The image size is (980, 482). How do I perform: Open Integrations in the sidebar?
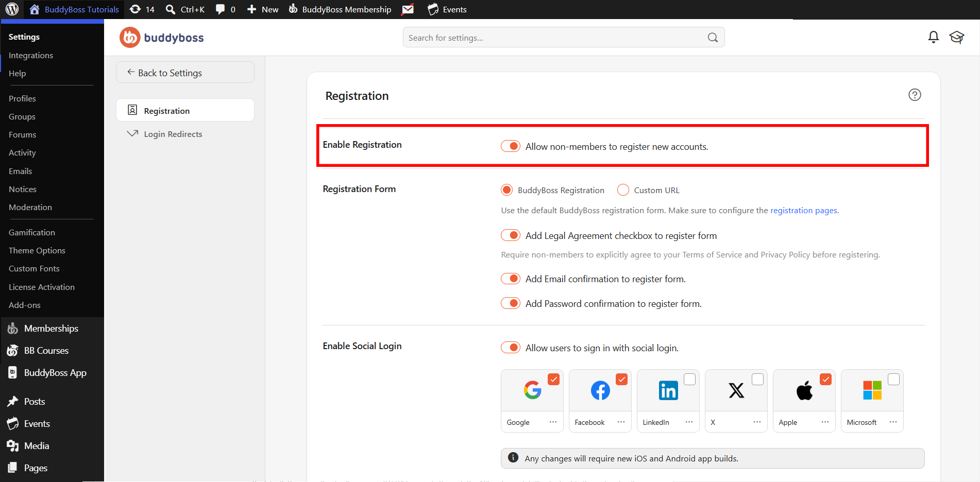click(x=31, y=55)
